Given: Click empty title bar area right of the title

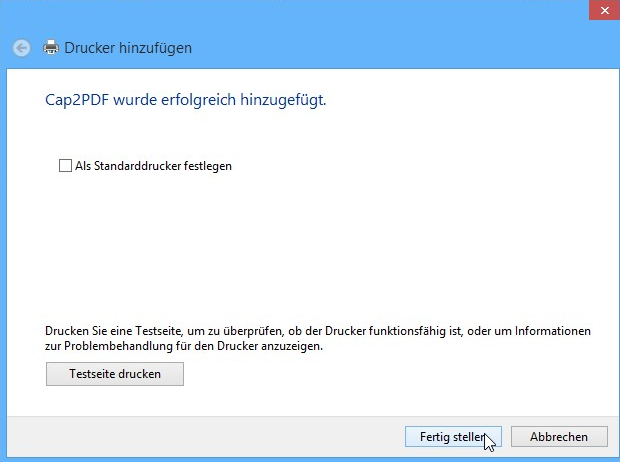Looking at the screenshot, I should tap(400, 48).
